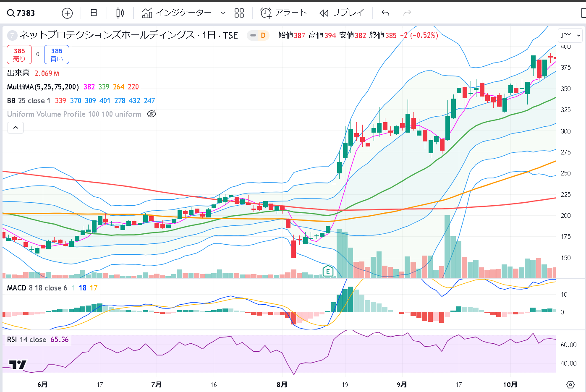This screenshot has width=586, height=392.
Task: Click the red 220 MA value
Action: pos(133,87)
